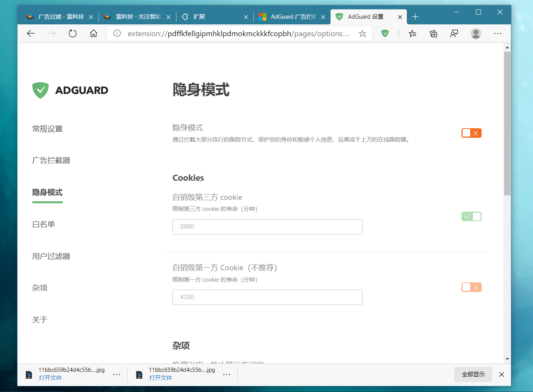Screen dimensions: 533x392
Task: Toggle 自销毁第三方 cookie switch off
Action: point(471,217)
